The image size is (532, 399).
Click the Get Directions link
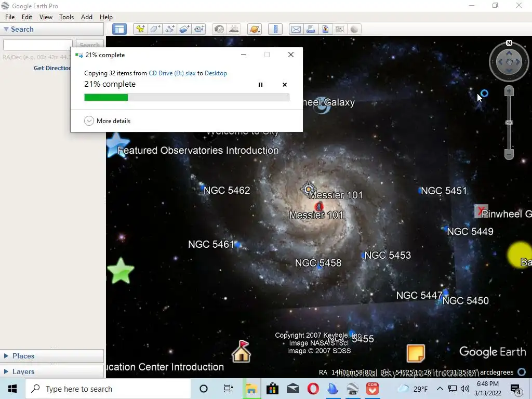52,68
